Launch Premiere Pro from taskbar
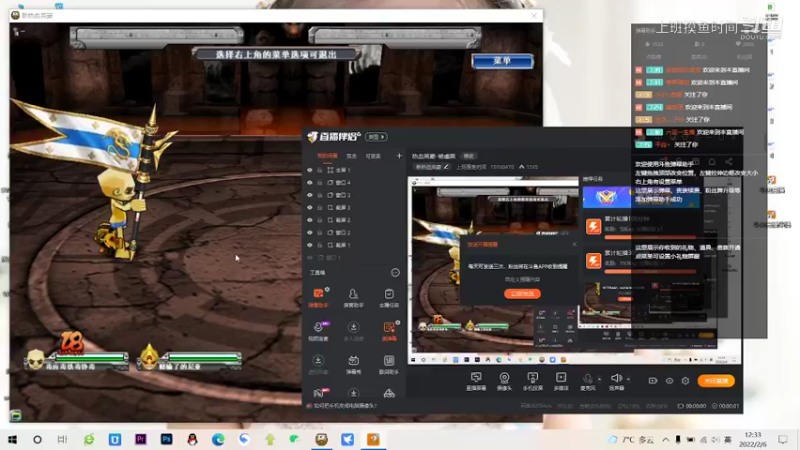This screenshot has height=450, width=800. click(x=140, y=439)
